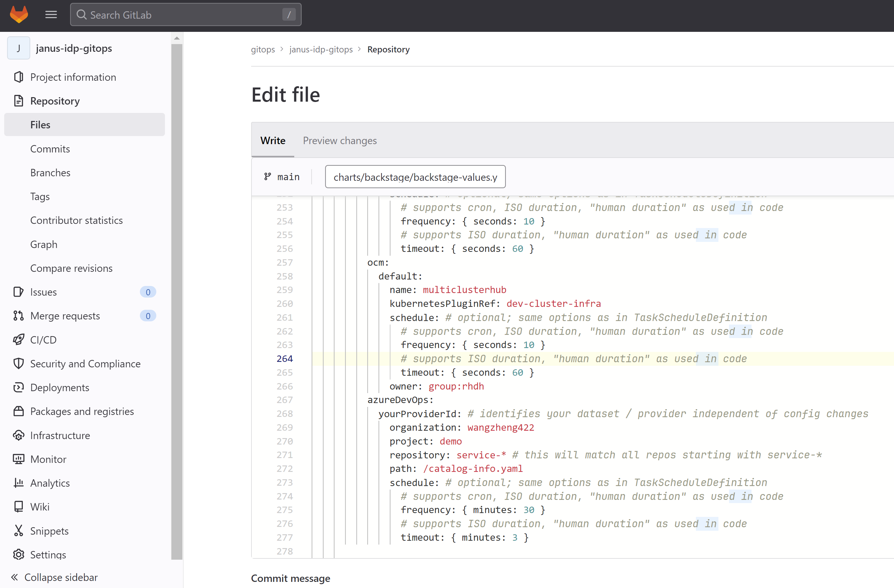Viewport: 894px width, 588px height.
Task: Click sidebar scrollbar up arrow
Action: click(x=177, y=38)
